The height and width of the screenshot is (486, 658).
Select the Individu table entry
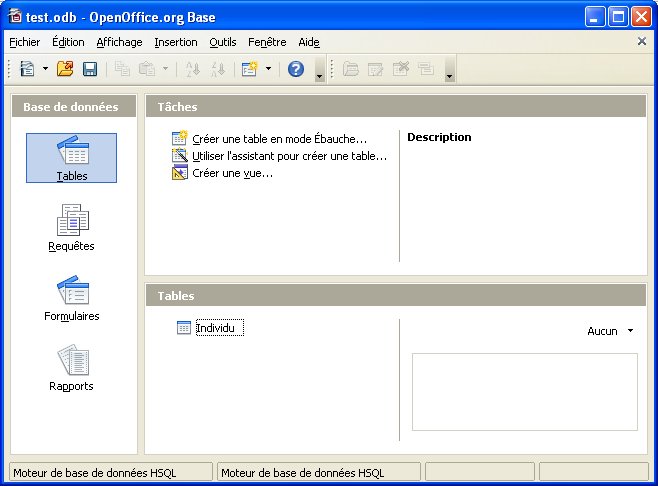tap(219, 328)
